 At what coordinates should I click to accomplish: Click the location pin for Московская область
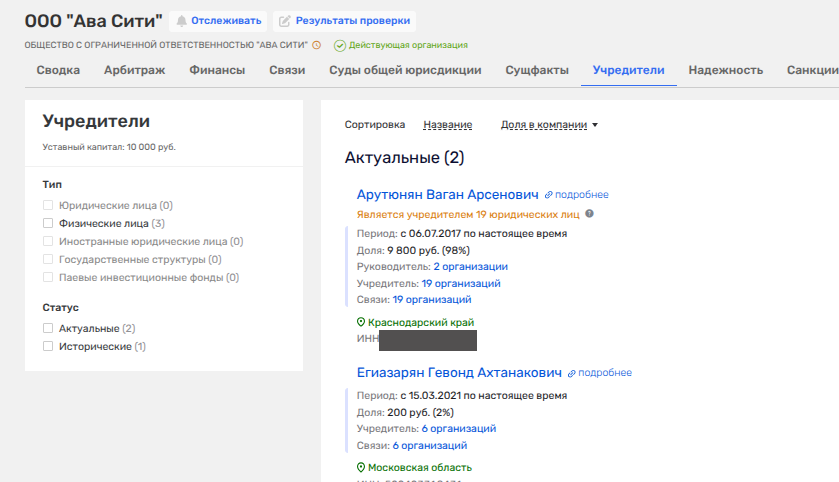click(x=361, y=468)
